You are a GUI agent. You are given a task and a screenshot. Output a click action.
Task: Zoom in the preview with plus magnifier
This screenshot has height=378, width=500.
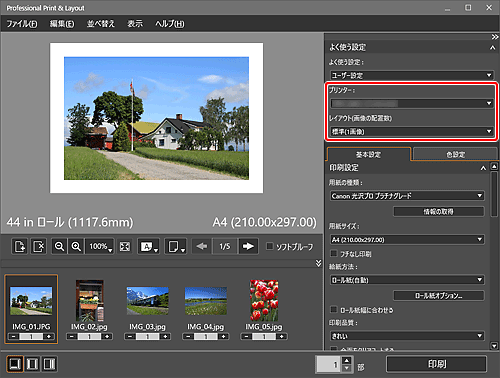pyautogui.click(x=76, y=247)
